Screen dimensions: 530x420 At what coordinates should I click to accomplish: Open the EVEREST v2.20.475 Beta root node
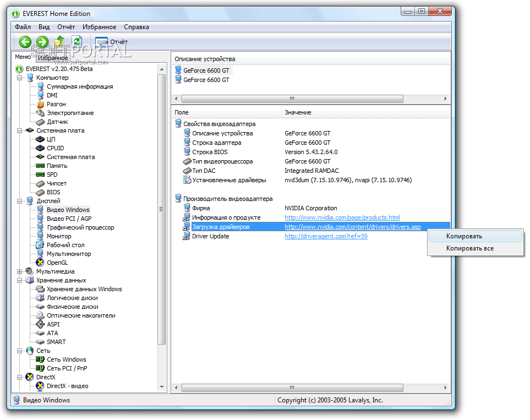coord(59,69)
